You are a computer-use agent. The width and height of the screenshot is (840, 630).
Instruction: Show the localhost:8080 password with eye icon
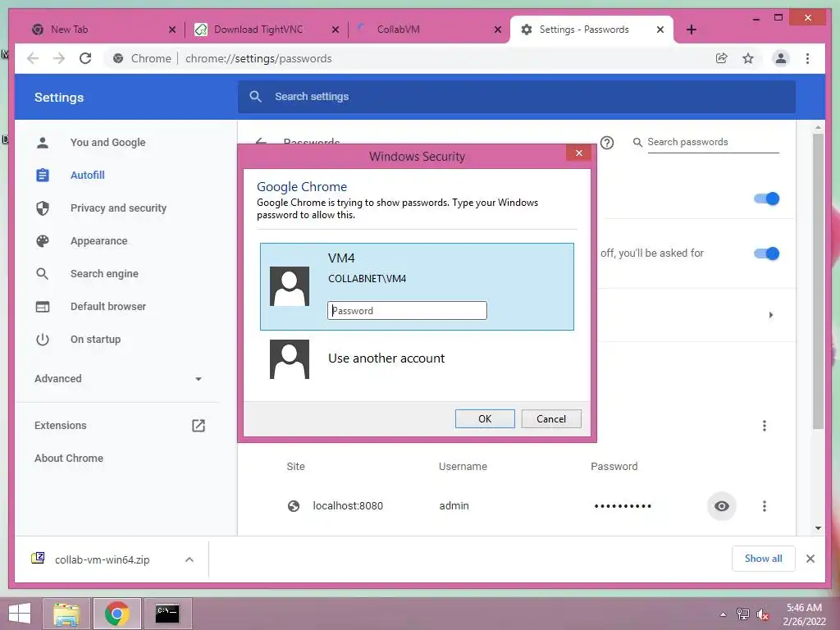pyautogui.click(x=722, y=505)
